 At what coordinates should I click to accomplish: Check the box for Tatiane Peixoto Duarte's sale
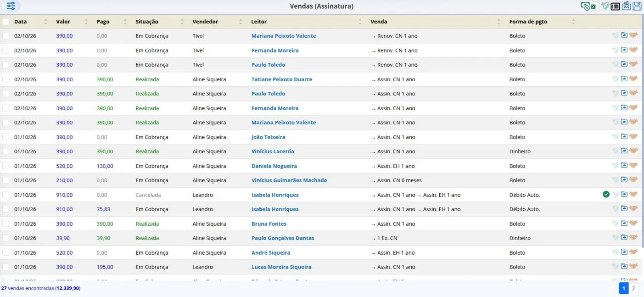[x=6, y=79]
